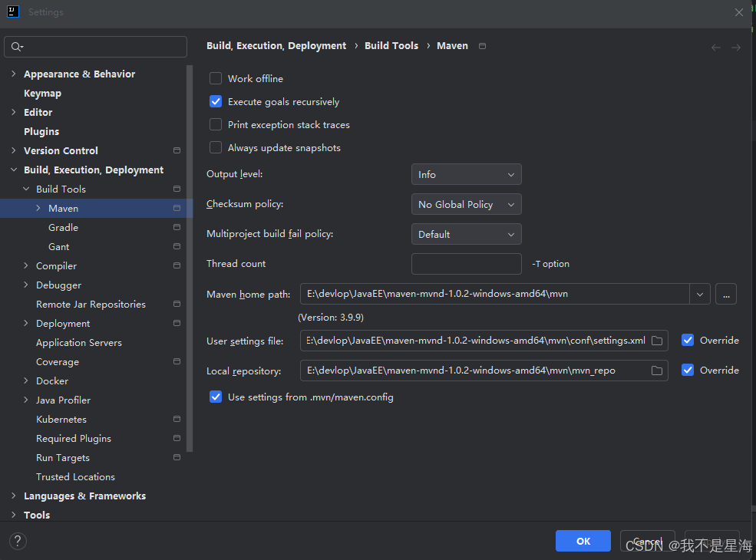This screenshot has width=756, height=560.
Task: Click project-level icon on Required Plugins row
Action: pyautogui.click(x=177, y=438)
